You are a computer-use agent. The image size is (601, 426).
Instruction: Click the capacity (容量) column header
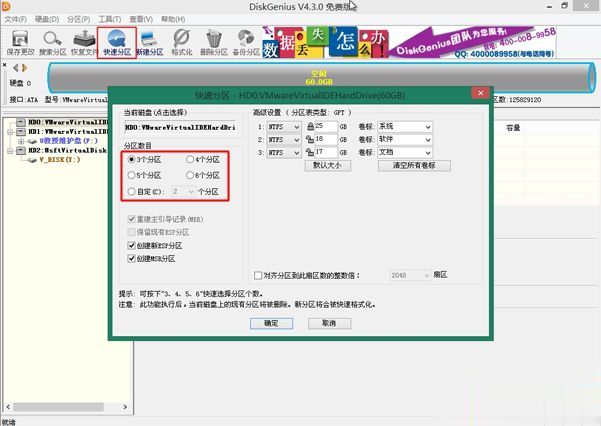click(x=513, y=128)
